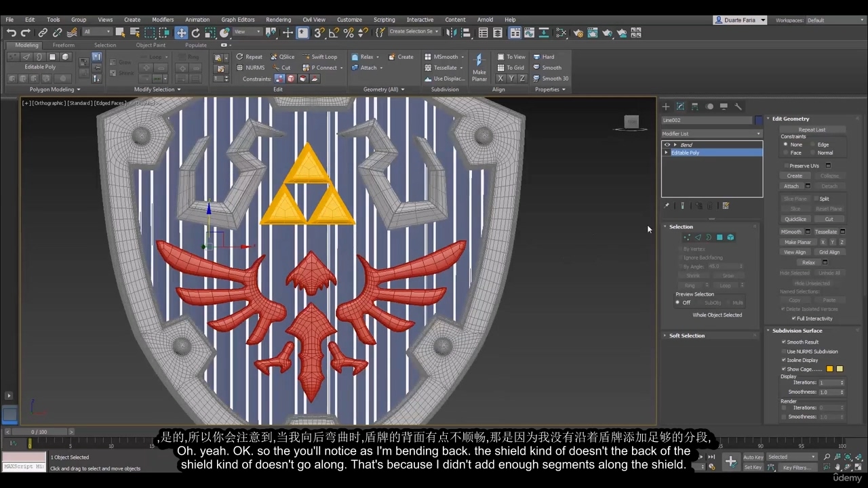Screen dimensions: 868x488
Task: Click the ribbon Make Planar icon
Action: pos(479,67)
